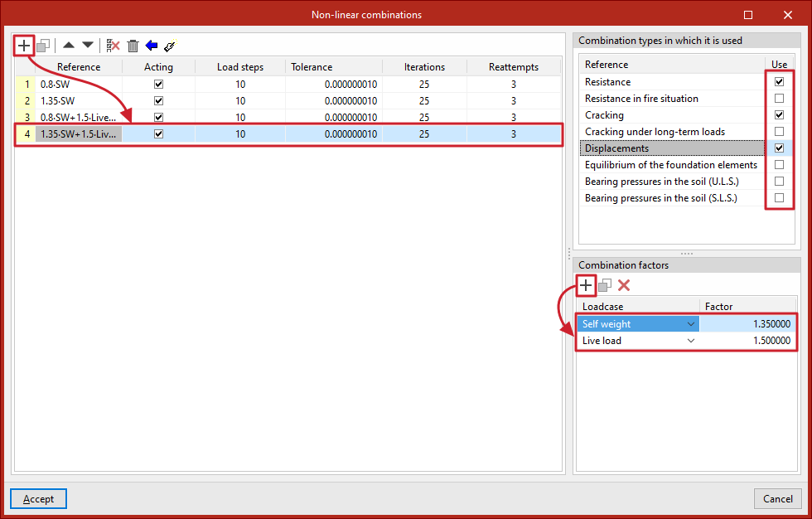Uncheck the Cracking use checkbox
The width and height of the screenshot is (812, 519).
click(779, 115)
